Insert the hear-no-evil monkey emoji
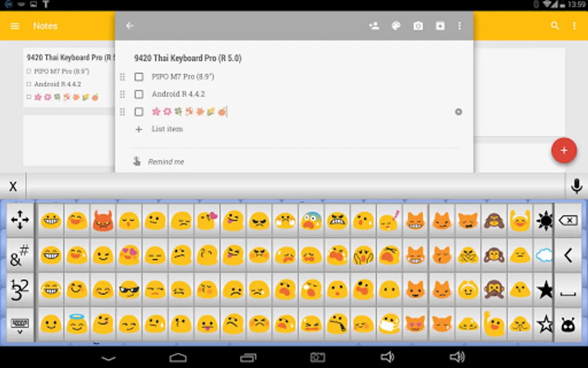The image size is (588, 368). [494, 256]
